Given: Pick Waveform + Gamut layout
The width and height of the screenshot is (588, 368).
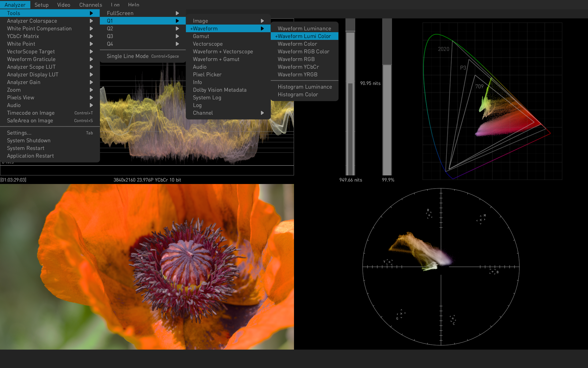Looking at the screenshot, I should pos(216,59).
